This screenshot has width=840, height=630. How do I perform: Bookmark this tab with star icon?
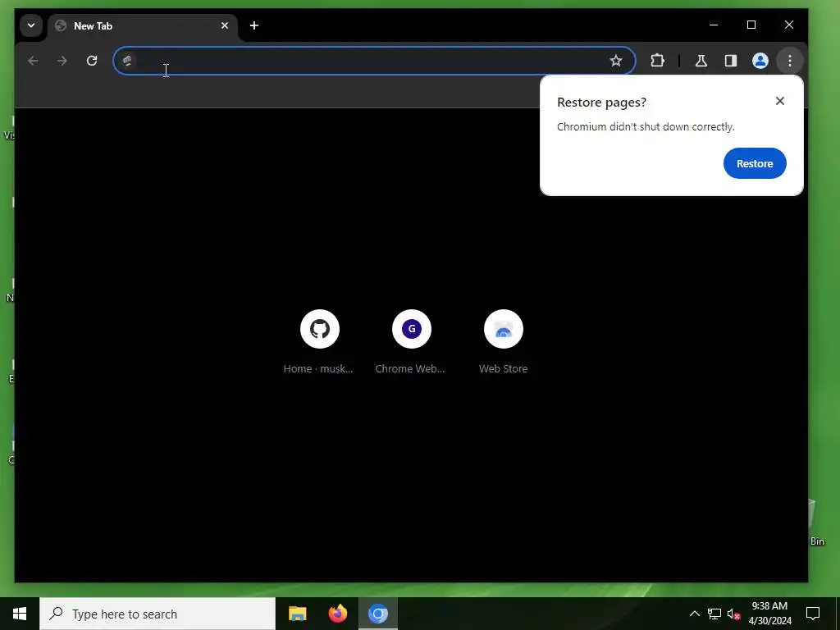pyautogui.click(x=615, y=61)
